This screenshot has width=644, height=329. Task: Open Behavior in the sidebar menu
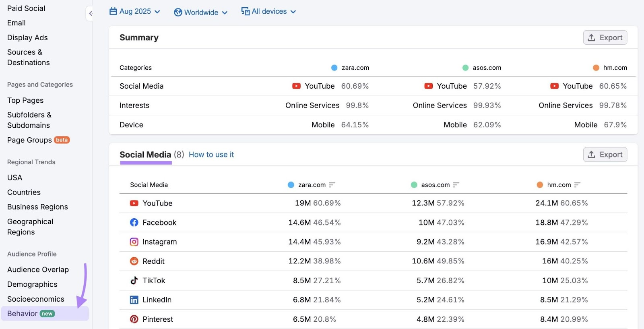point(23,314)
